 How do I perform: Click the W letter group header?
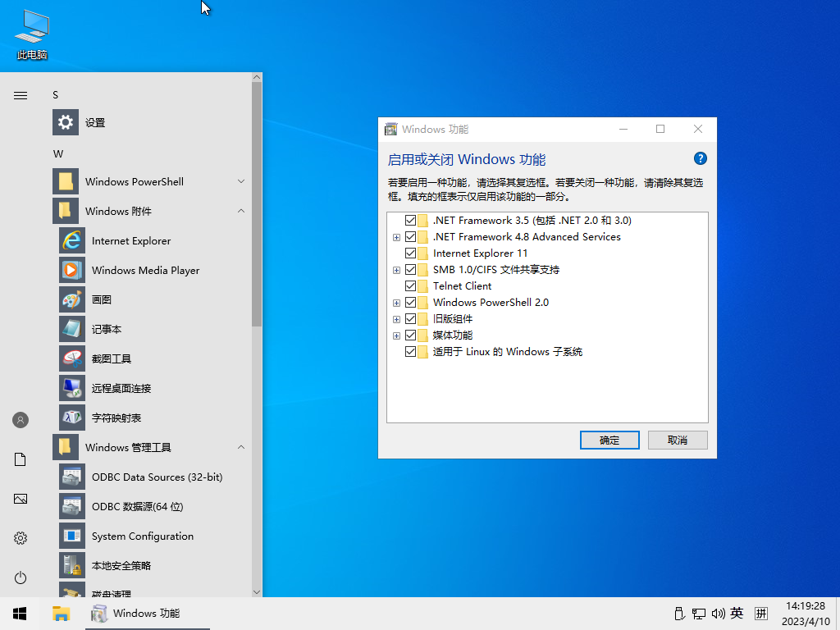[x=58, y=154]
